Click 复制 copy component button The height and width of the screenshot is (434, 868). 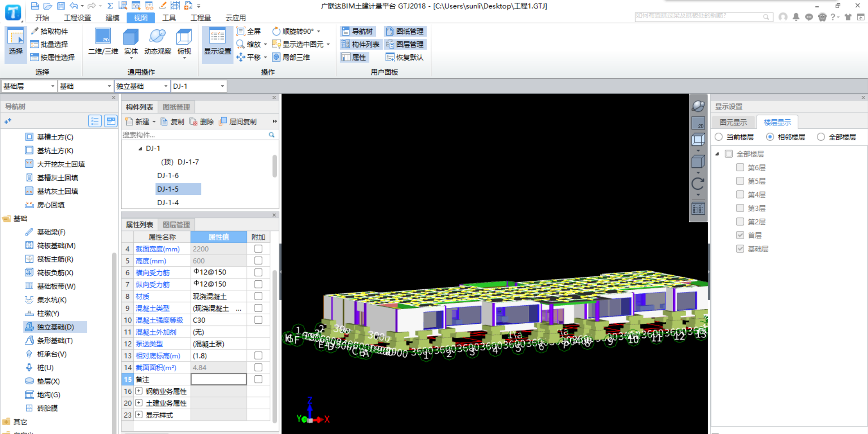[172, 122]
